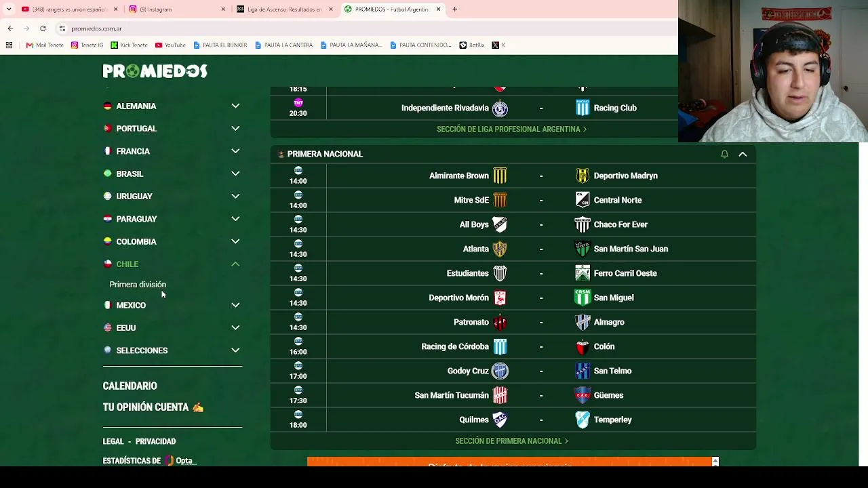
Task: Click the Quilmes team crest
Action: [500, 420]
